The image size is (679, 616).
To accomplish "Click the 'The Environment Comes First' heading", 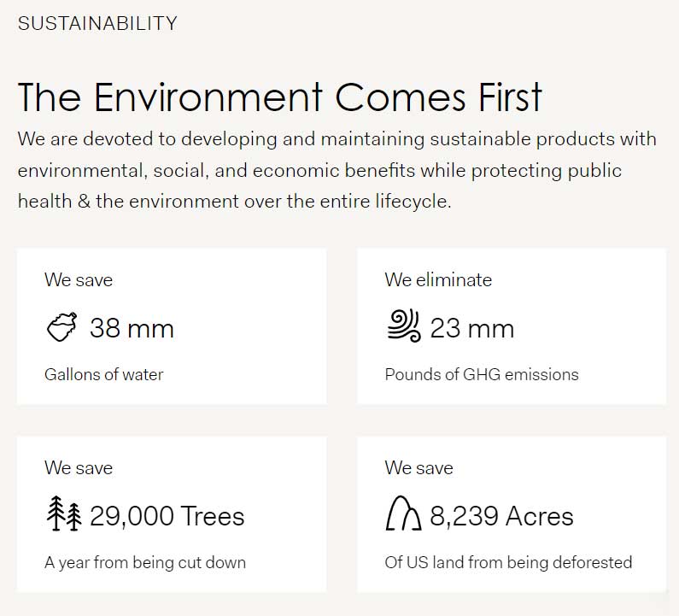I will click(279, 97).
